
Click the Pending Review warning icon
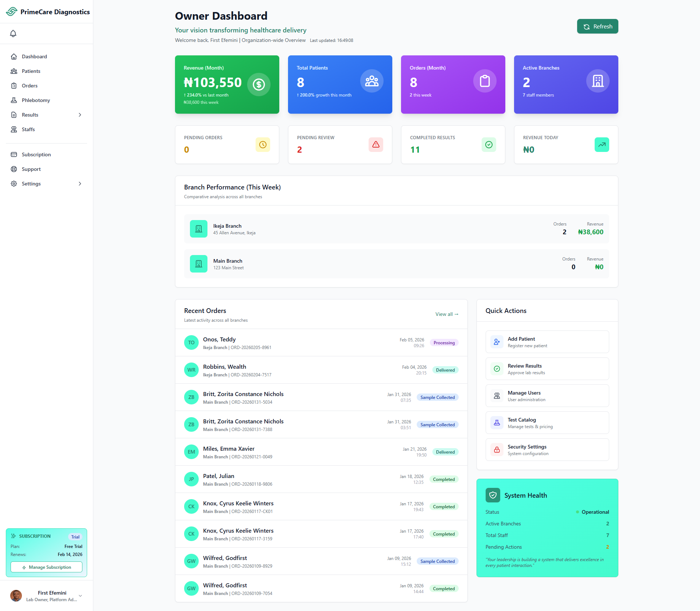click(x=376, y=145)
